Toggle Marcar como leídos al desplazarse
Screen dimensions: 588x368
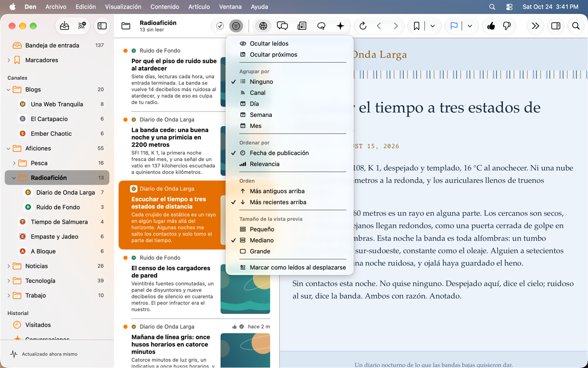tap(290, 268)
